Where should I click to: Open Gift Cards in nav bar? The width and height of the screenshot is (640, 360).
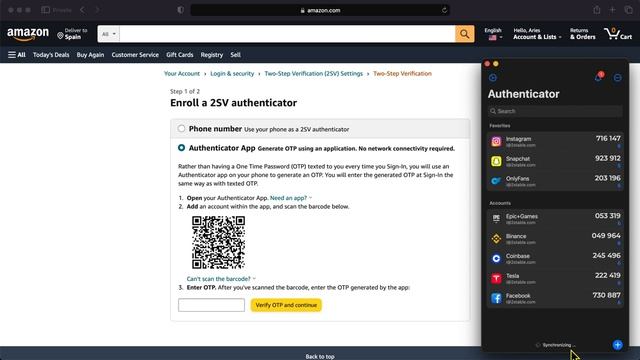(x=180, y=55)
